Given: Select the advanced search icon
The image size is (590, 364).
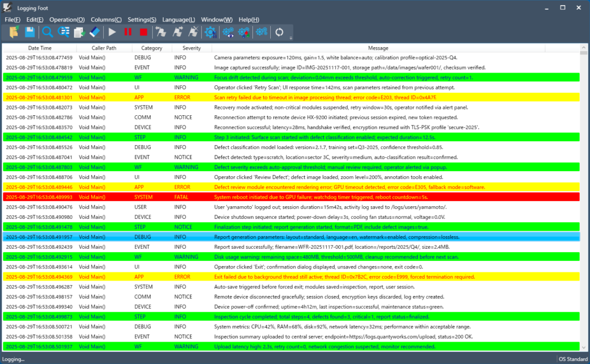Looking at the screenshot, I should point(63,32).
